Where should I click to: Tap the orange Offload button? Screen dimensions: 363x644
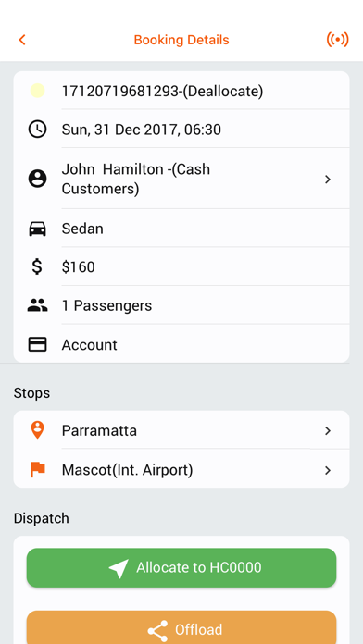pos(181,627)
